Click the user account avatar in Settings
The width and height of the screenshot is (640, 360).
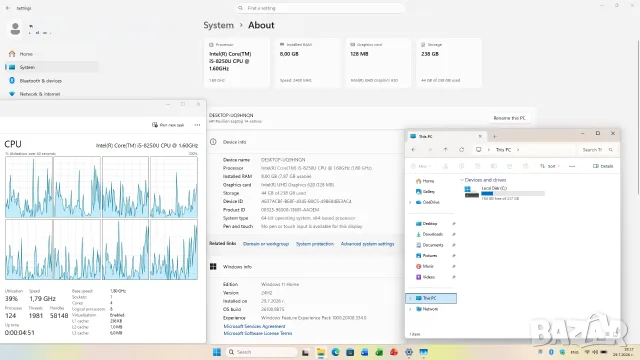[x=15, y=29]
